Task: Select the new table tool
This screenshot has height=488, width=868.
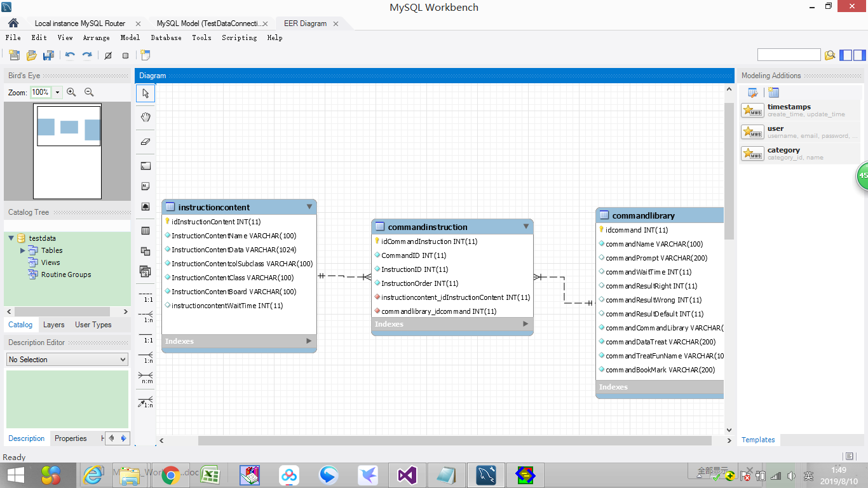Action: pyautogui.click(x=146, y=231)
